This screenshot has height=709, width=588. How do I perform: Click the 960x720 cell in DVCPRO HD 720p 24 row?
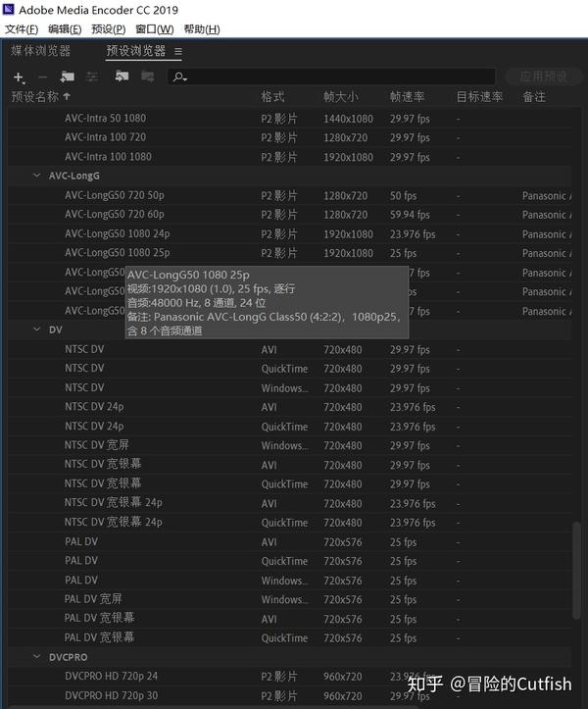(x=343, y=677)
